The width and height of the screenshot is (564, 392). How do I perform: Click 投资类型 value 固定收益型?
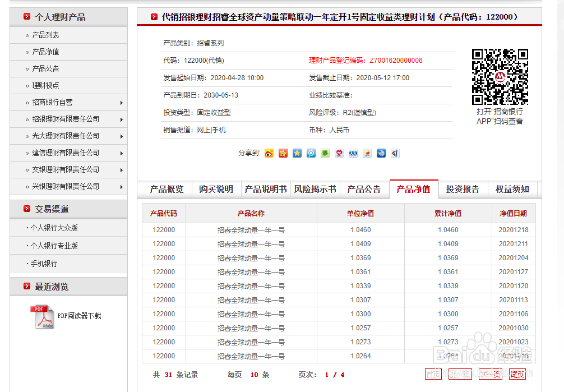click(214, 113)
